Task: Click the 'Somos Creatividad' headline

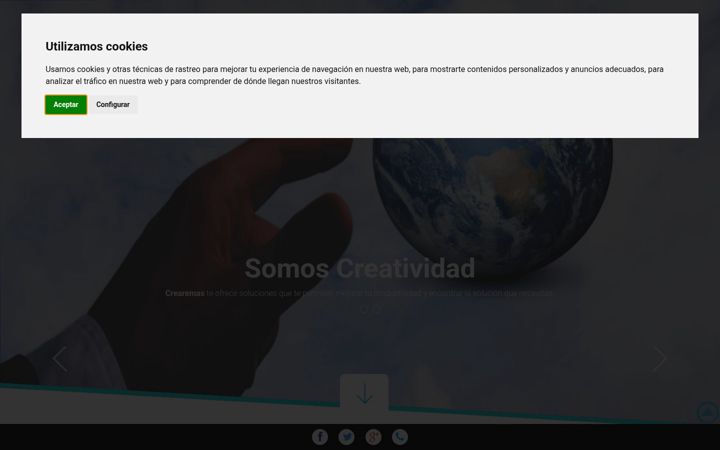Action: [360, 268]
